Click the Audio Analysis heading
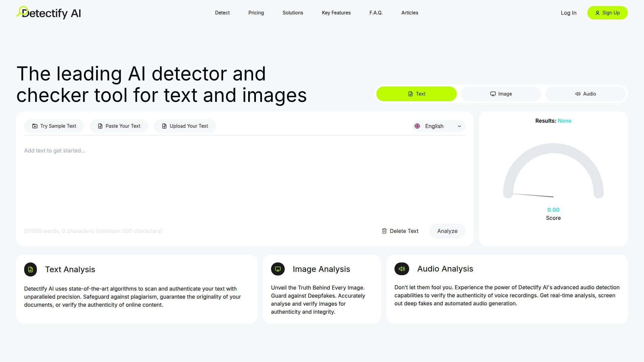This screenshot has height=362, width=644. point(445,269)
